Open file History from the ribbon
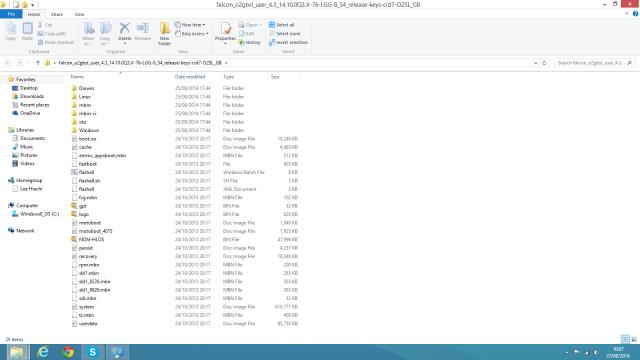 pos(250,42)
